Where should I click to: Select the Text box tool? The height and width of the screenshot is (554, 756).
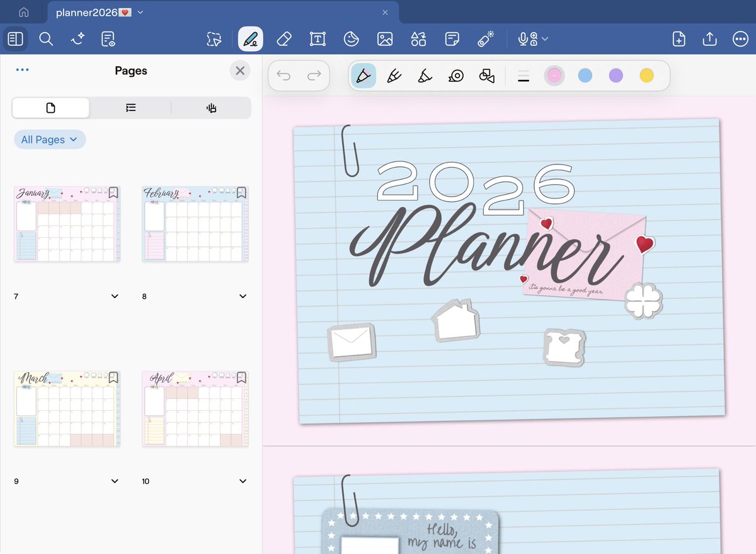318,39
